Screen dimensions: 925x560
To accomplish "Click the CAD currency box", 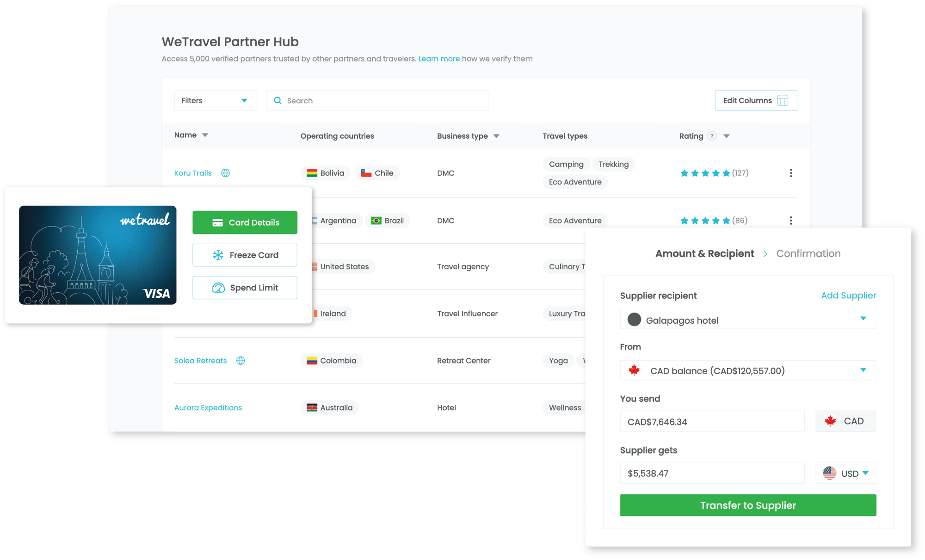I will (845, 421).
